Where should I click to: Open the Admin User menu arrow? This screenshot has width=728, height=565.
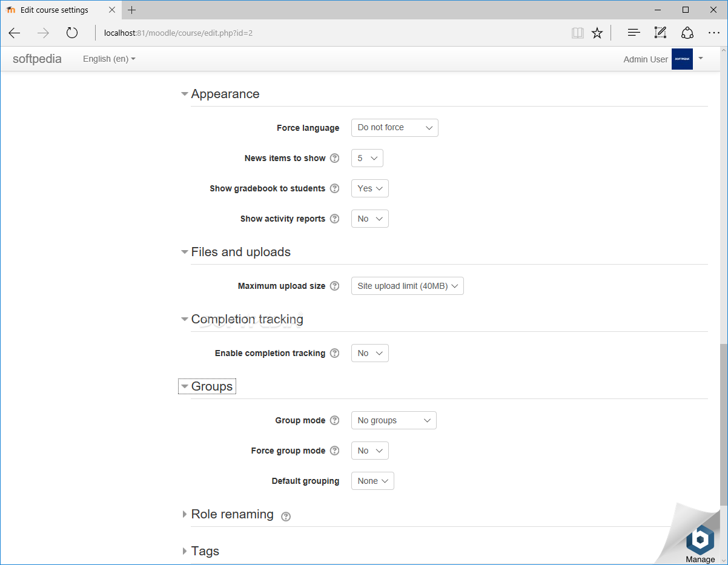click(701, 58)
